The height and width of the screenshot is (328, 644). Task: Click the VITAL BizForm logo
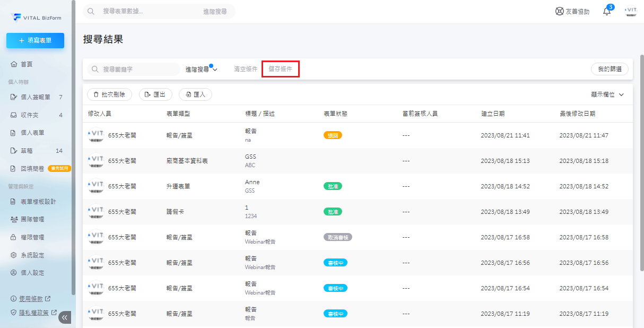click(x=36, y=18)
